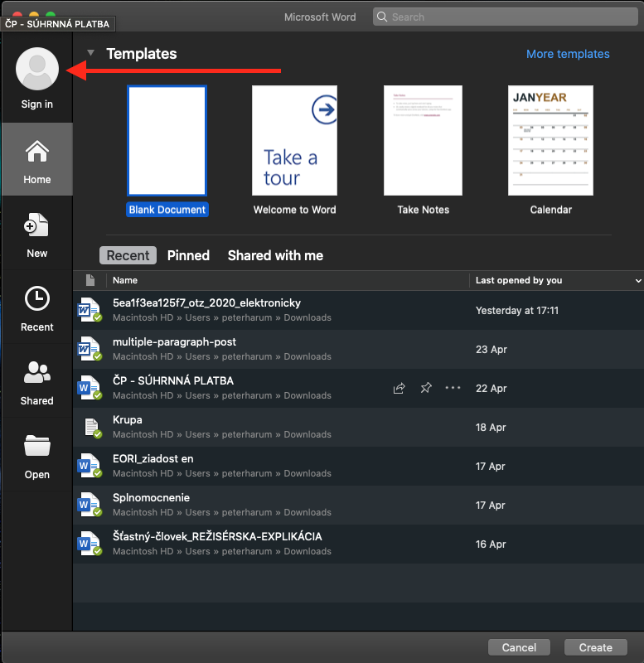The height and width of the screenshot is (663, 644).
Task: Click the More templates link
Action: point(568,54)
